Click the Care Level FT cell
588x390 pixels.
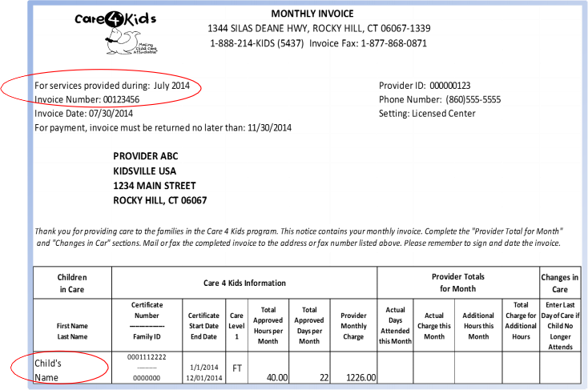[236, 368]
